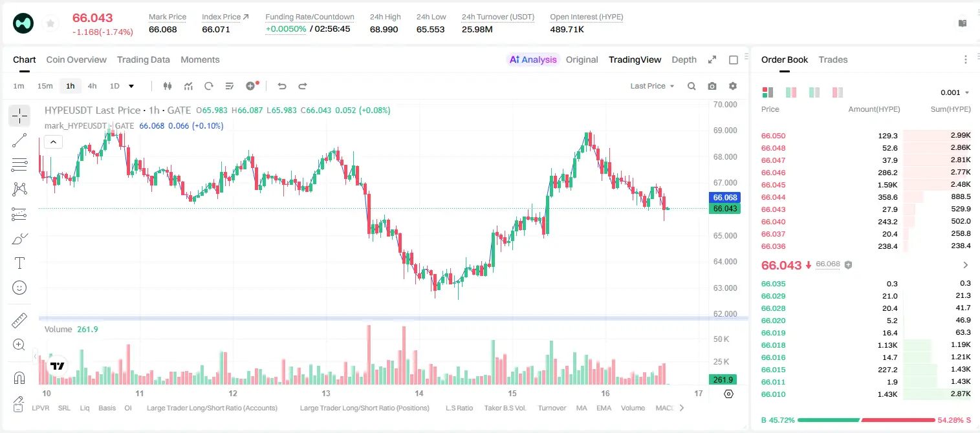Add HYPEUSDT to favorites with star
980x433 pixels.
[x=50, y=24]
